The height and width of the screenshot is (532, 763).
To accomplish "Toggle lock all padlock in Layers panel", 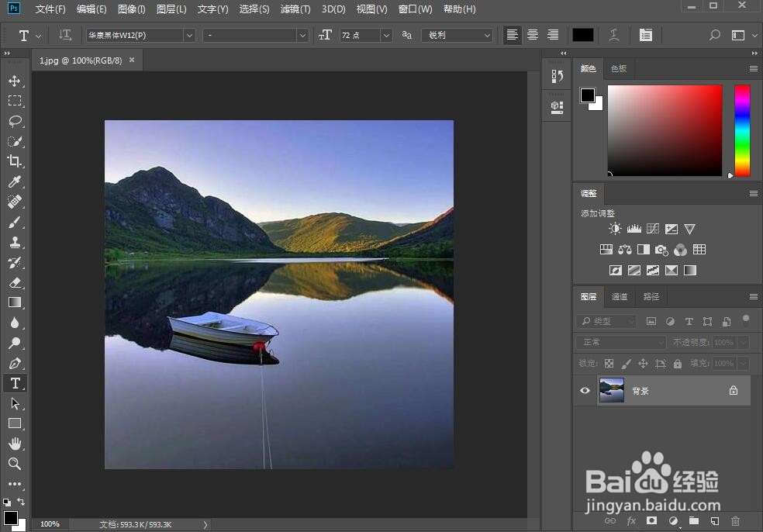I will [678, 364].
